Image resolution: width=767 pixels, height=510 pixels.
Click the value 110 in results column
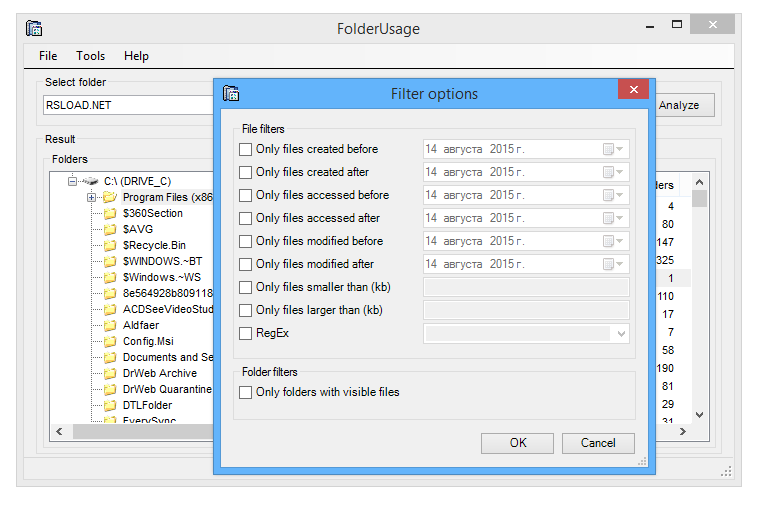point(666,296)
